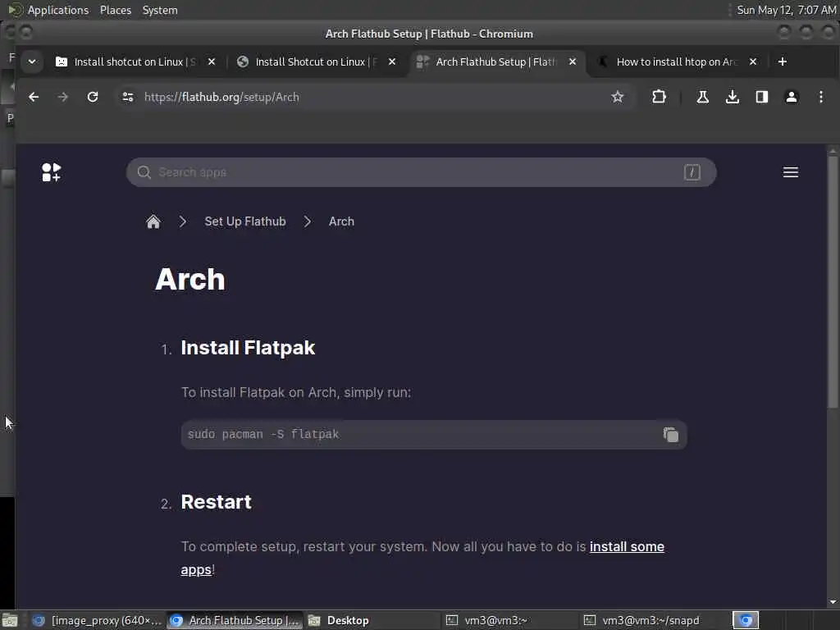Open the System menu
840x630 pixels.
[160, 10]
